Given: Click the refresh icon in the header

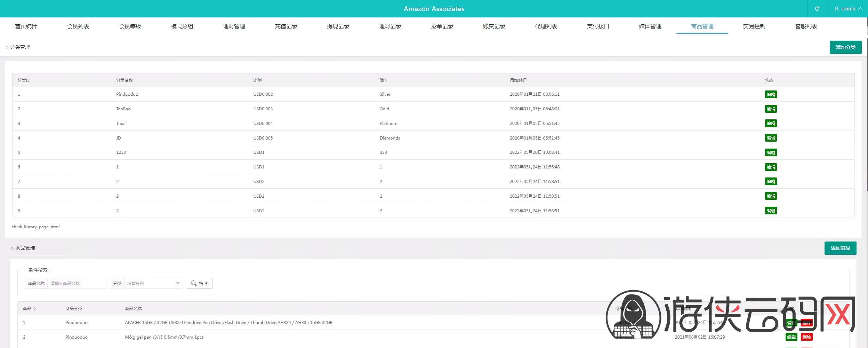Looking at the screenshot, I should pyautogui.click(x=817, y=9).
